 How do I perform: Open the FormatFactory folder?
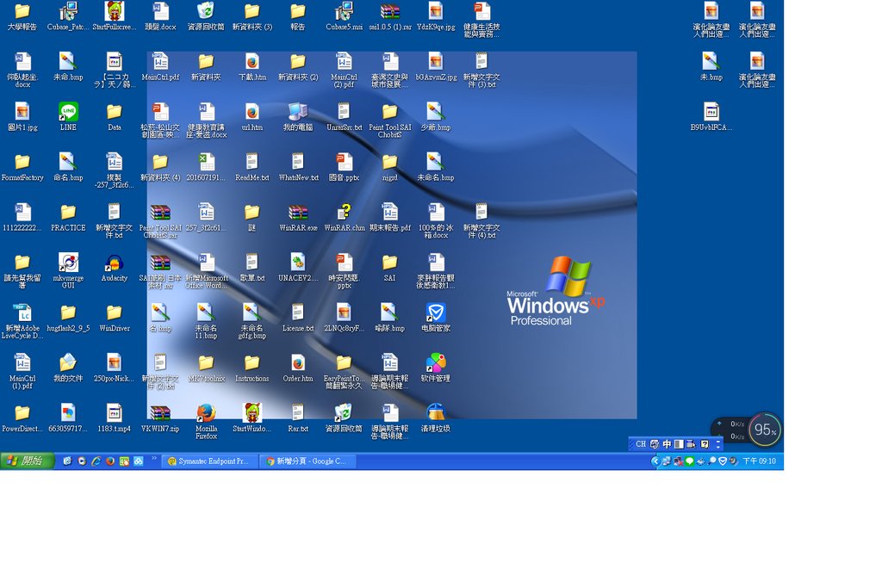(22, 167)
